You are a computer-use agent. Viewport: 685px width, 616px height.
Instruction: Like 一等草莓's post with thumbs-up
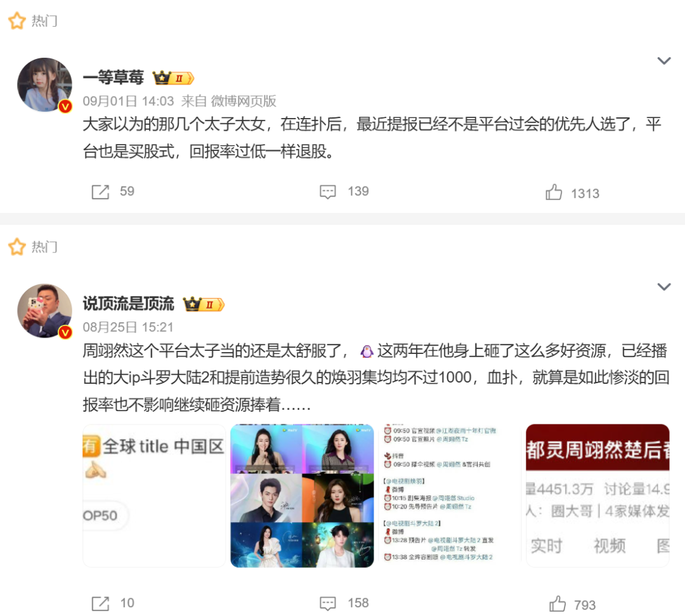pos(554,192)
